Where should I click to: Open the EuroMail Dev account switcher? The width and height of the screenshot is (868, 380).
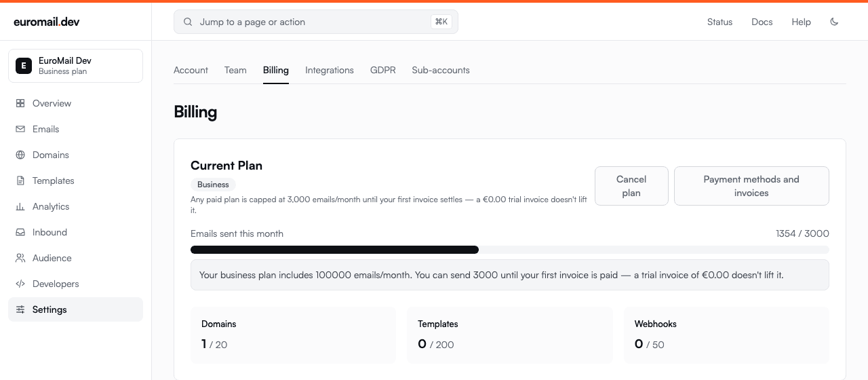coord(75,66)
